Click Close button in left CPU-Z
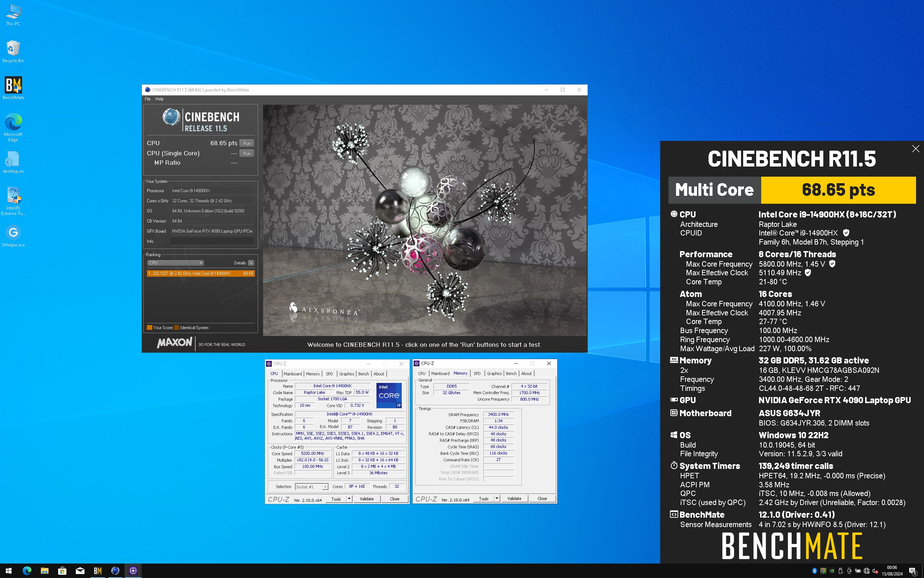The image size is (924, 578). pyautogui.click(x=395, y=499)
